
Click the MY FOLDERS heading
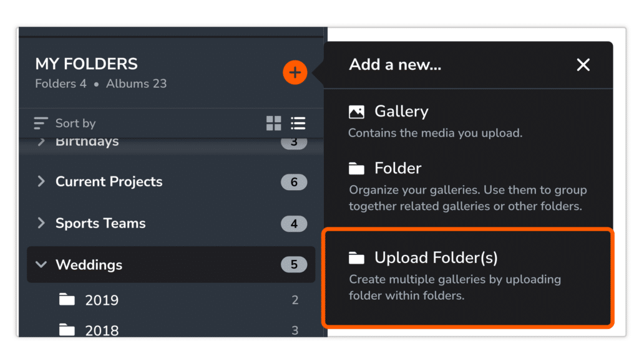point(85,64)
